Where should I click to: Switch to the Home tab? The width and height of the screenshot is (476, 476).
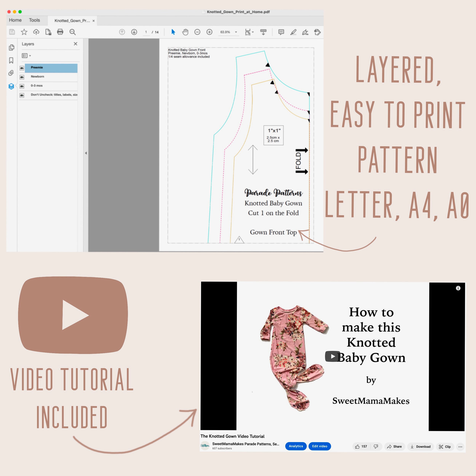click(15, 20)
